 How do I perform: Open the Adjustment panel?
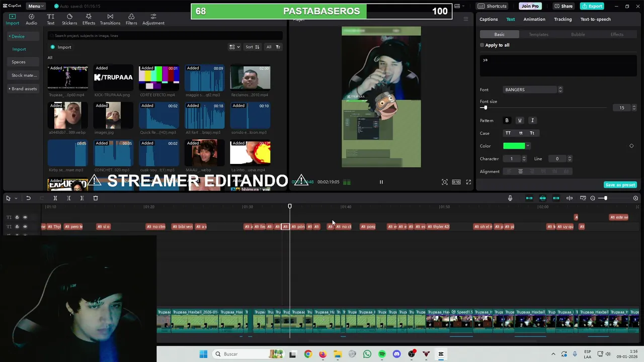pyautogui.click(x=153, y=19)
